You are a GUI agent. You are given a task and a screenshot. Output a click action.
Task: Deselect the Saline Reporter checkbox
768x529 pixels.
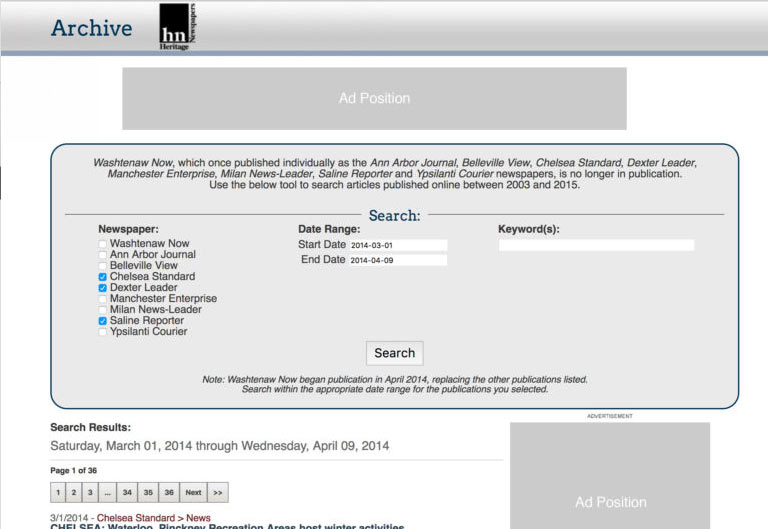[x=103, y=321]
